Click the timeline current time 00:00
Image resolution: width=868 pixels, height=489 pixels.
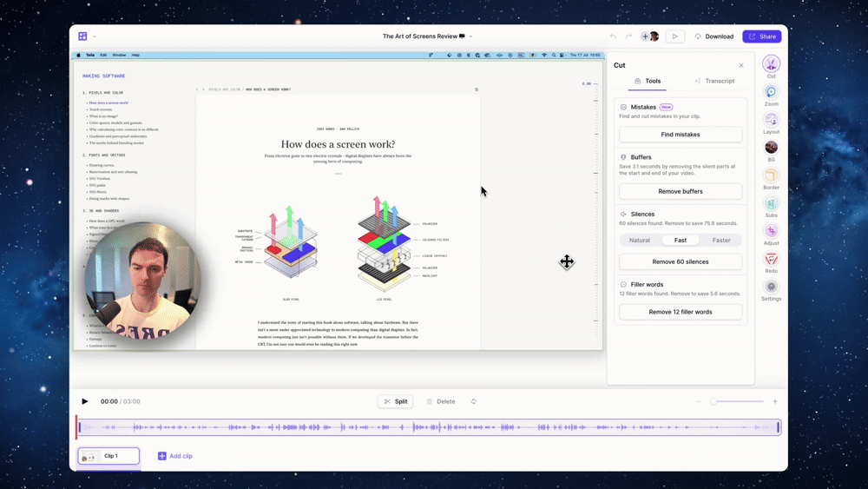pyautogui.click(x=109, y=401)
